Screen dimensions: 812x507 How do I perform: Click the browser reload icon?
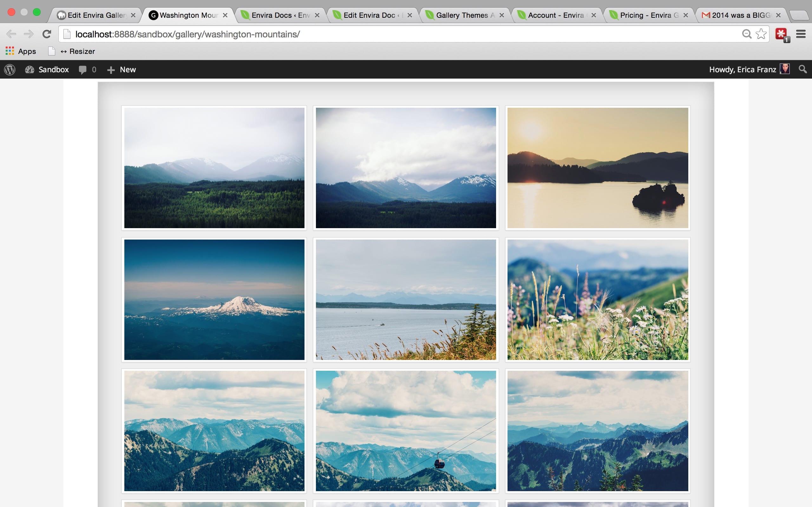[x=47, y=34]
